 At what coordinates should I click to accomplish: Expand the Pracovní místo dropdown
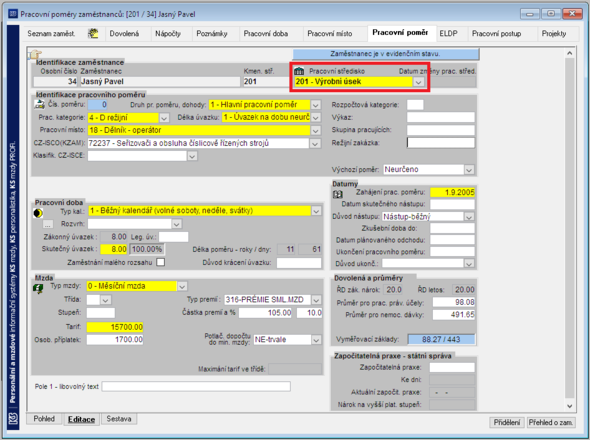(x=315, y=131)
